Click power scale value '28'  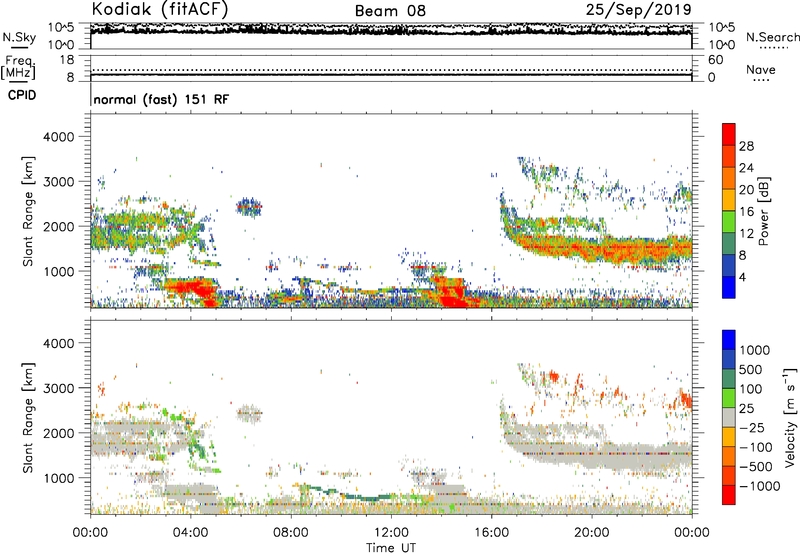point(746,146)
